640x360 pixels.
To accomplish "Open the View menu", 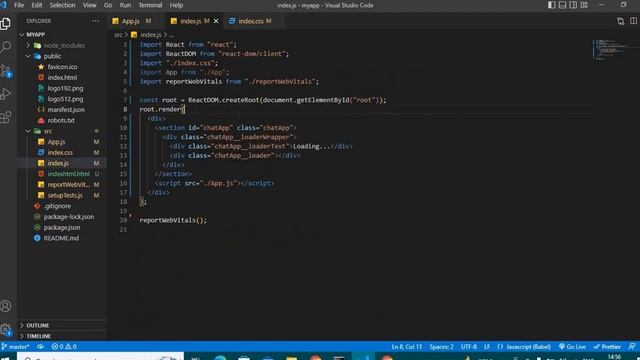I will click(89, 5).
